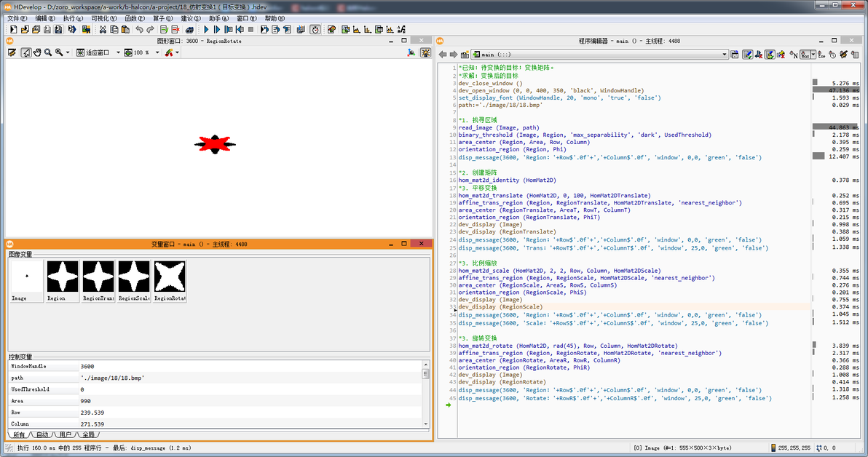
Task: Expand the 100 % zoom dropdown
Action: pyautogui.click(x=156, y=52)
